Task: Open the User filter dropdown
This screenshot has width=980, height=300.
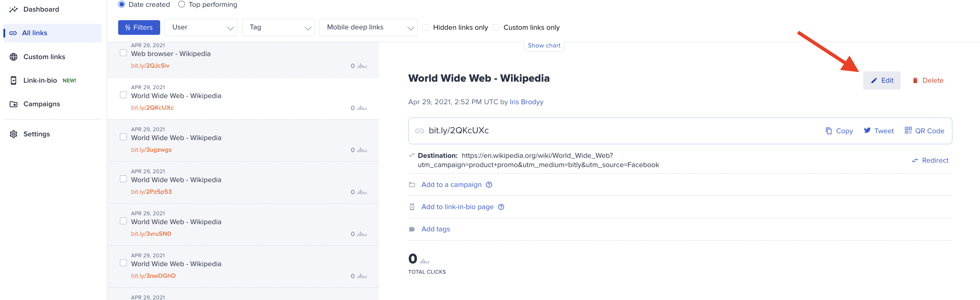Action: click(201, 27)
